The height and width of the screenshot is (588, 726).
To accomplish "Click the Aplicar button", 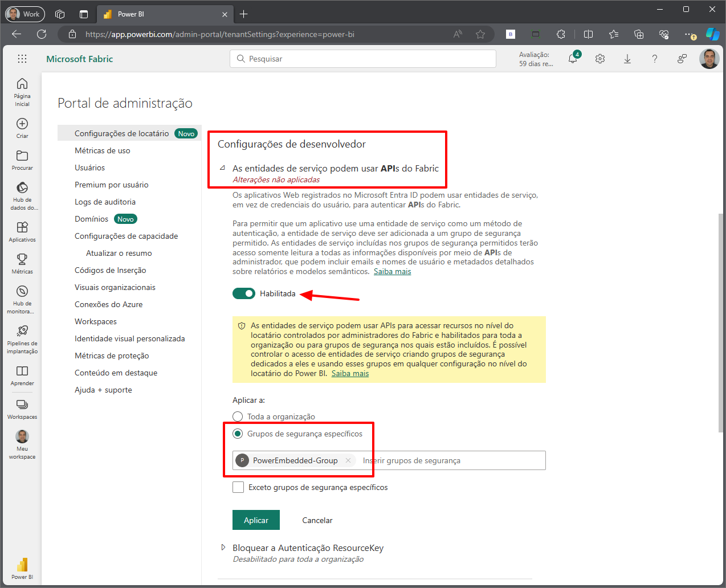I will [256, 520].
